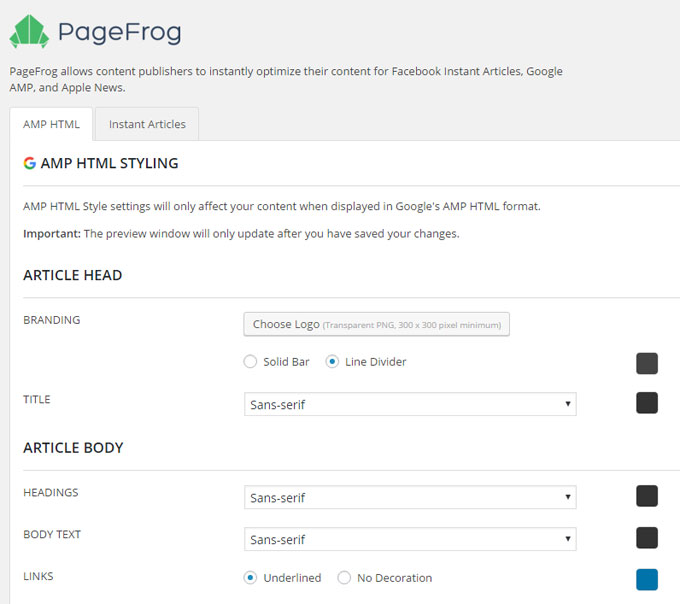The height and width of the screenshot is (604, 680).
Task: Select the AMP HTML tab
Action: 51,124
